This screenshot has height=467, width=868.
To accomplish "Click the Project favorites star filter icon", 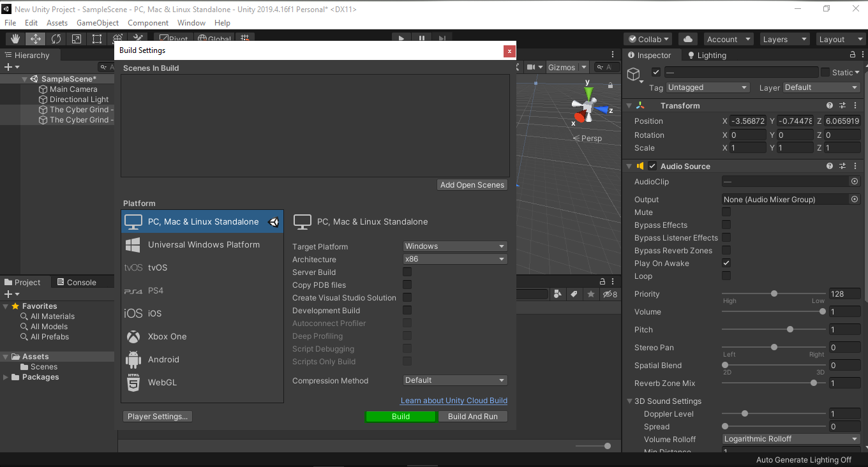I will (591, 294).
